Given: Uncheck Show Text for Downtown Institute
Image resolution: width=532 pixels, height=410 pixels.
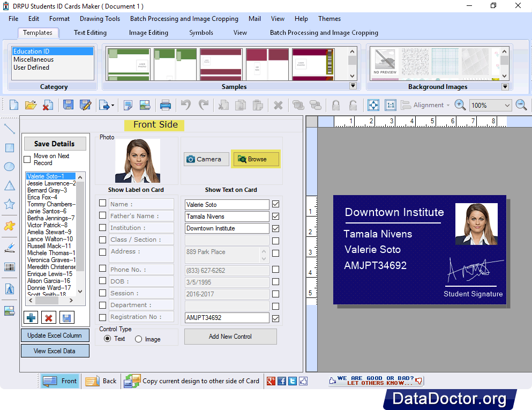Looking at the screenshot, I should click(x=276, y=228).
